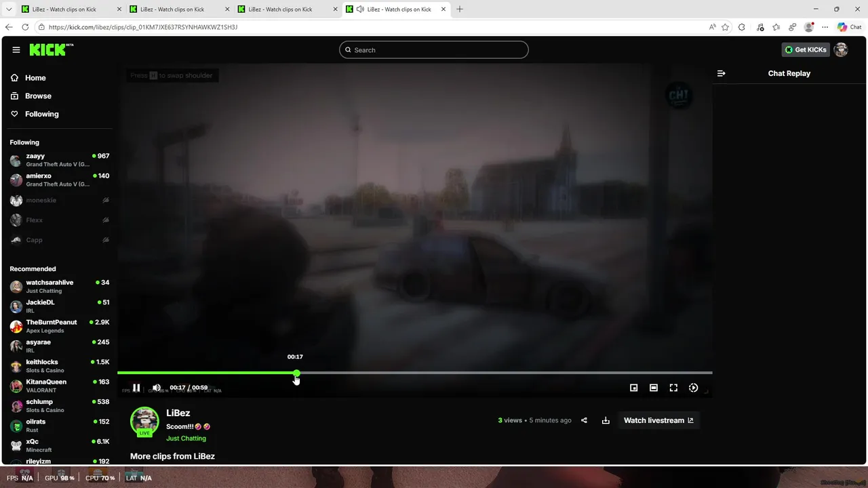This screenshot has height=488, width=868.
Task: Open browser settings and more menu
Action: tap(825, 27)
